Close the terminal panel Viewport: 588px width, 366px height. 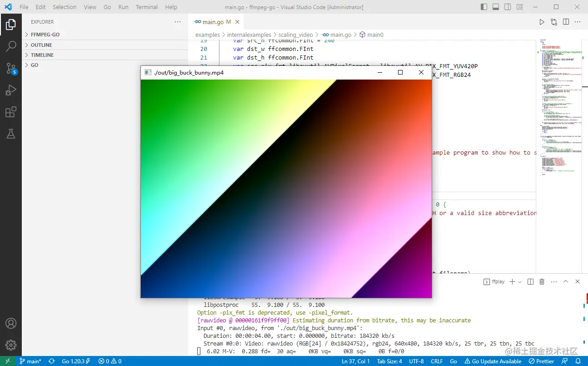tap(578, 282)
